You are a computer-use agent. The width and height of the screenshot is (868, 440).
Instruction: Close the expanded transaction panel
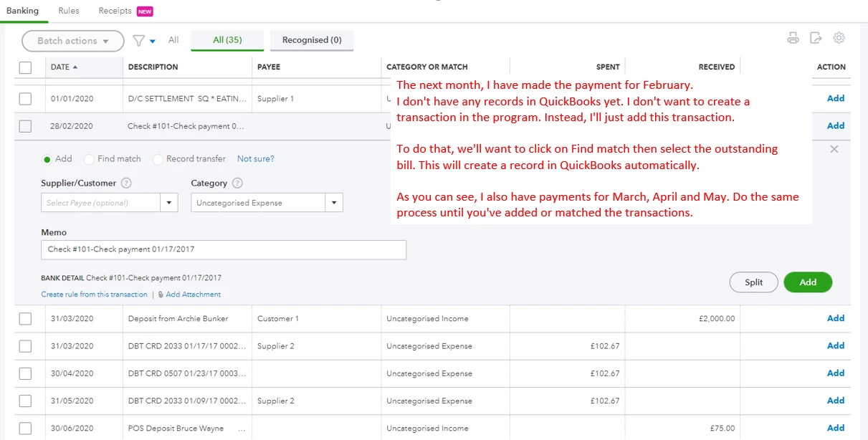[834, 149]
